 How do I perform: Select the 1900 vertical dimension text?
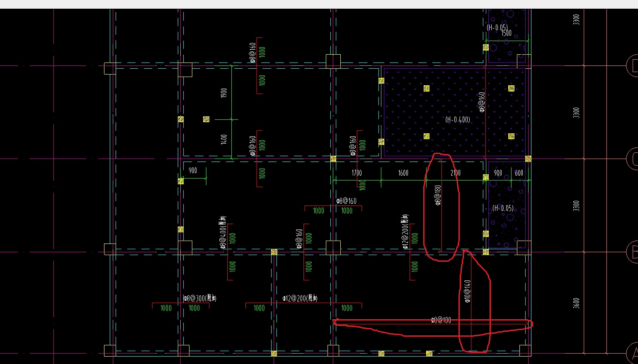(224, 93)
